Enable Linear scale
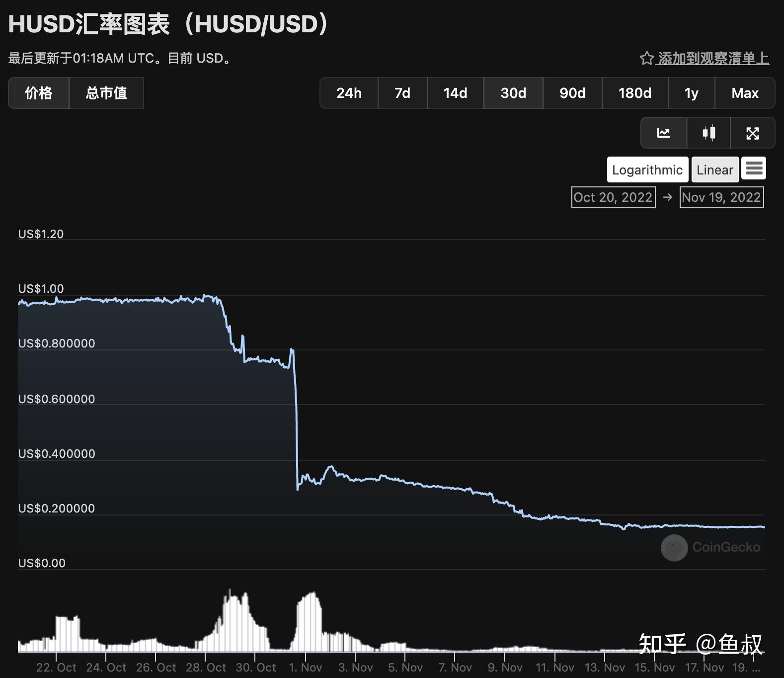The height and width of the screenshot is (678, 784). [x=715, y=170]
